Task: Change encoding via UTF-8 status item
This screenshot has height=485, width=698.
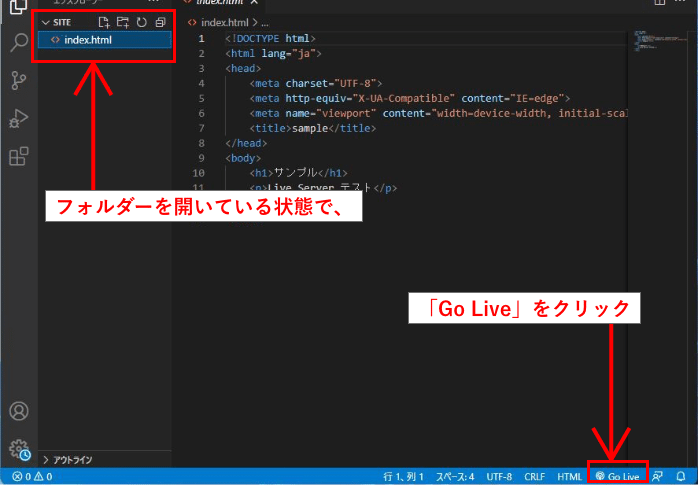Action: 499,477
